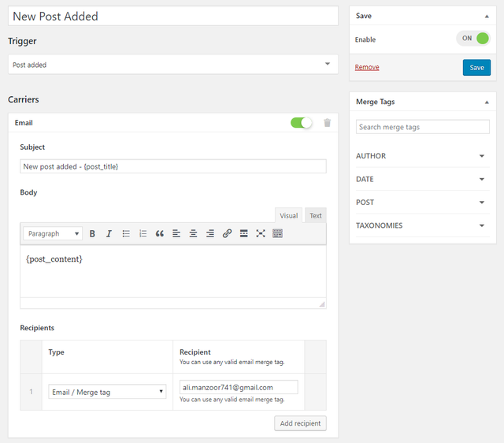
Task: Click the notification title field
Action: pos(173,16)
